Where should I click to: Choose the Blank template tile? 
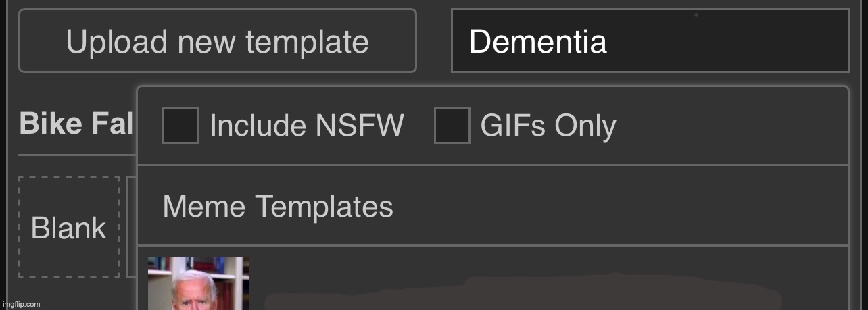pyautogui.click(x=69, y=227)
